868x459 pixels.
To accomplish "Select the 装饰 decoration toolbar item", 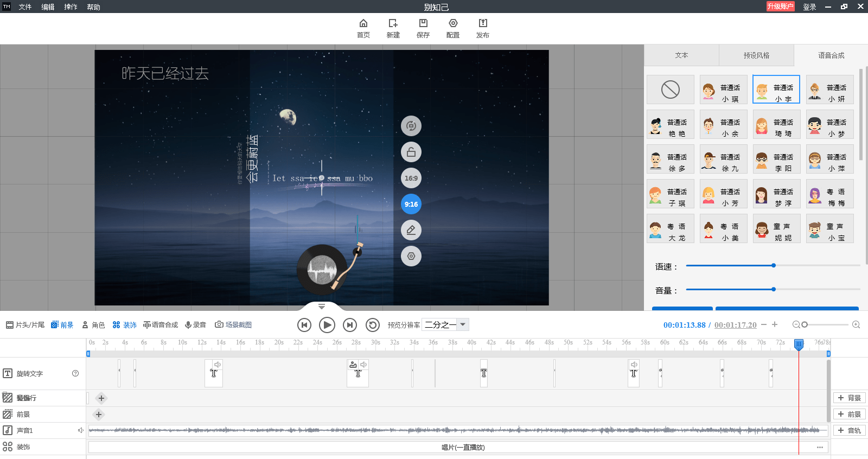I will pyautogui.click(x=124, y=324).
